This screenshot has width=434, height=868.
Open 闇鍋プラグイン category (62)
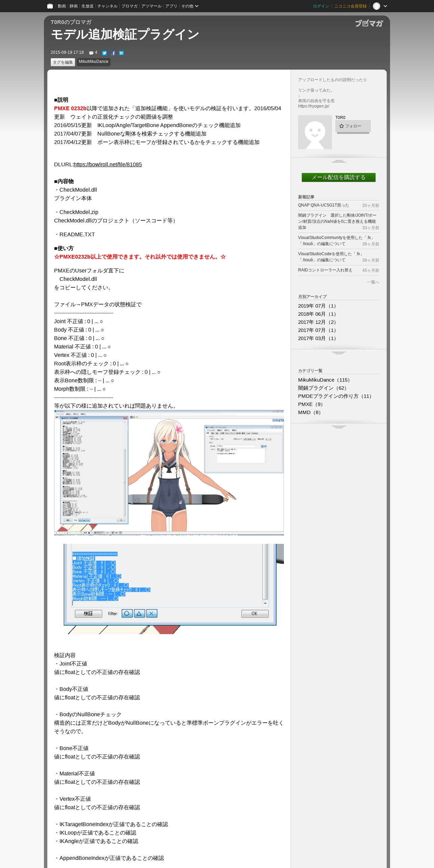pyautogui.click(x=323, y=388)
